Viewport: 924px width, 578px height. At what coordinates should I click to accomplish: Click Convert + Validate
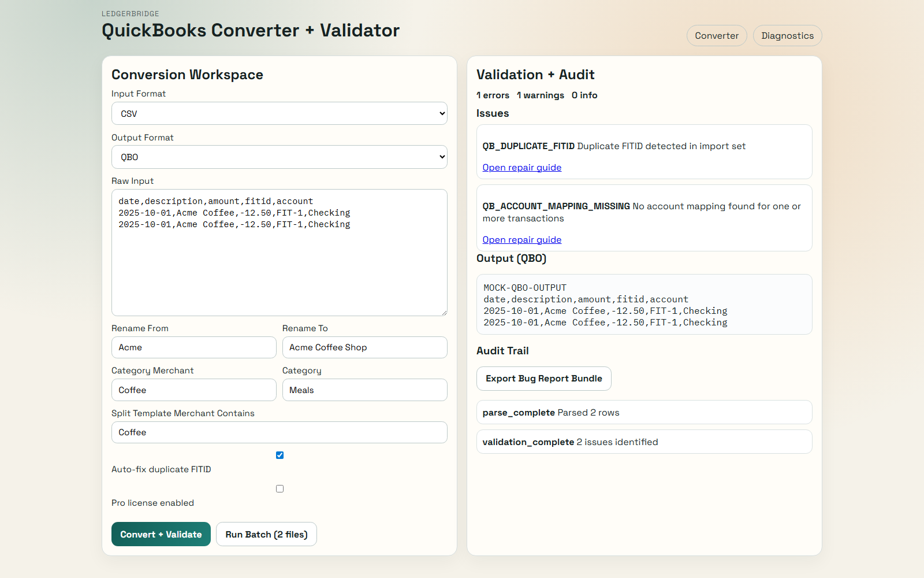[161, 534]
